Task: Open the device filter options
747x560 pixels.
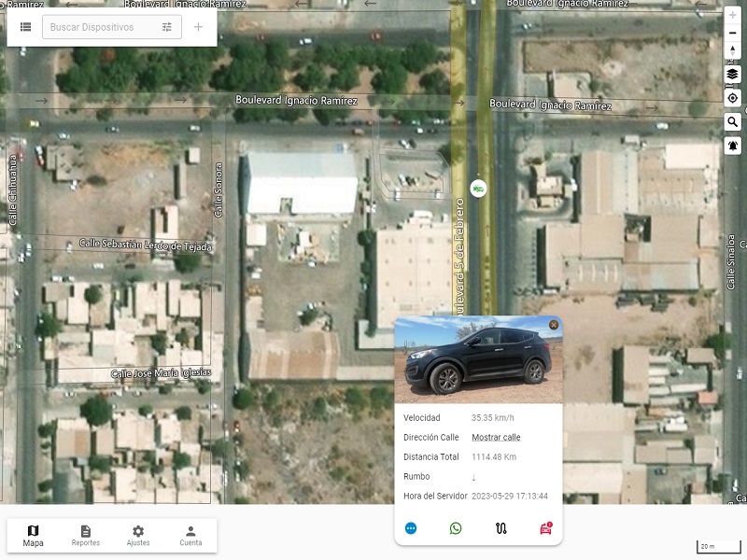Action: coord(167,27)
